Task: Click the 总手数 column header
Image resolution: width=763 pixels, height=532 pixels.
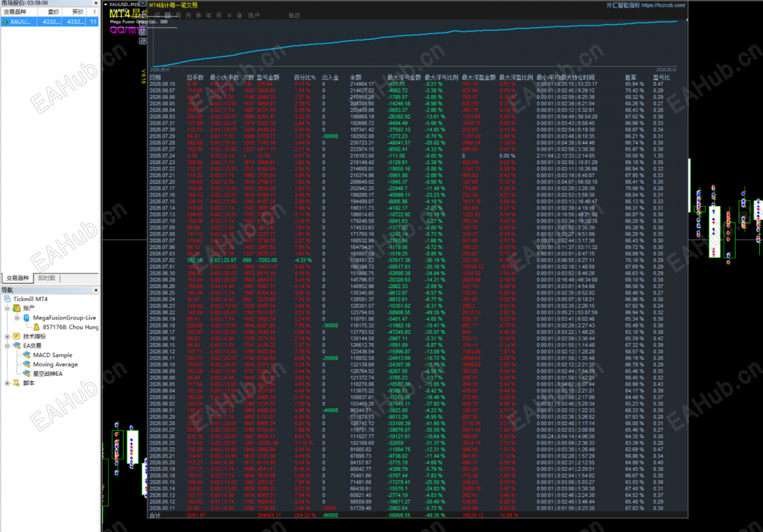Action: coord(194,77)
